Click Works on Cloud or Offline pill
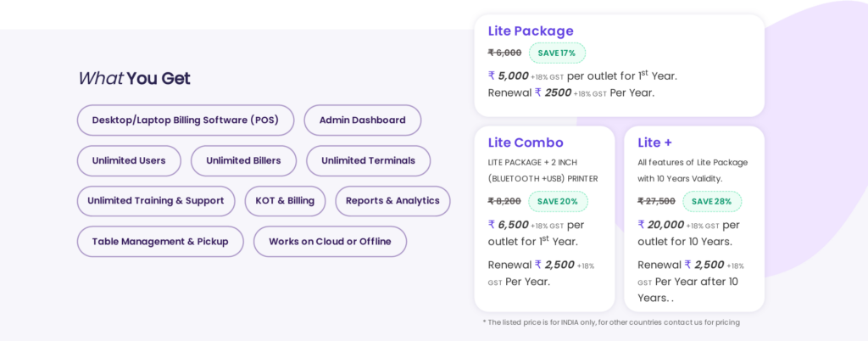This screenshot has height=341, width=868. [330, 242]
